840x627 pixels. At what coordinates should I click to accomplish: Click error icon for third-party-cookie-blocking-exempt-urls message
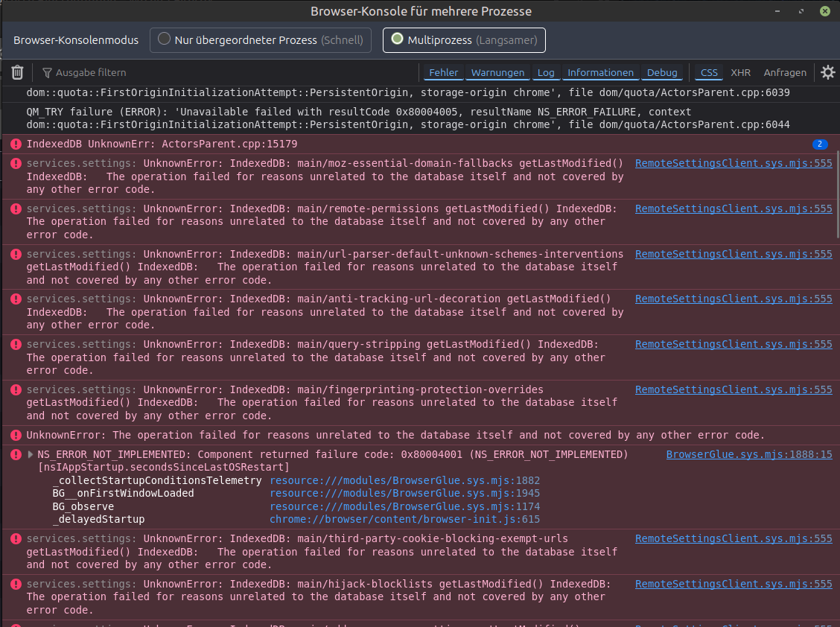pyautogui.click(x=16, y=539)
